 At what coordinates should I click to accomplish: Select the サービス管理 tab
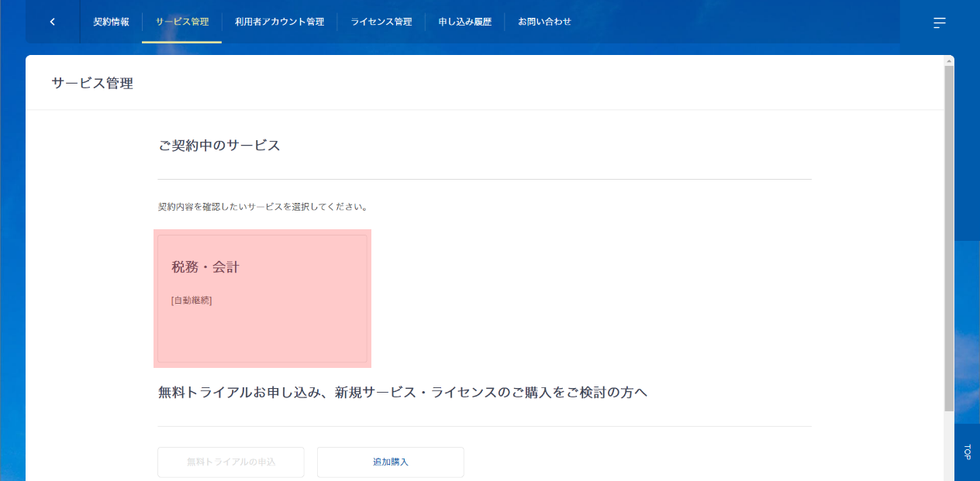(x=182, y=22)
